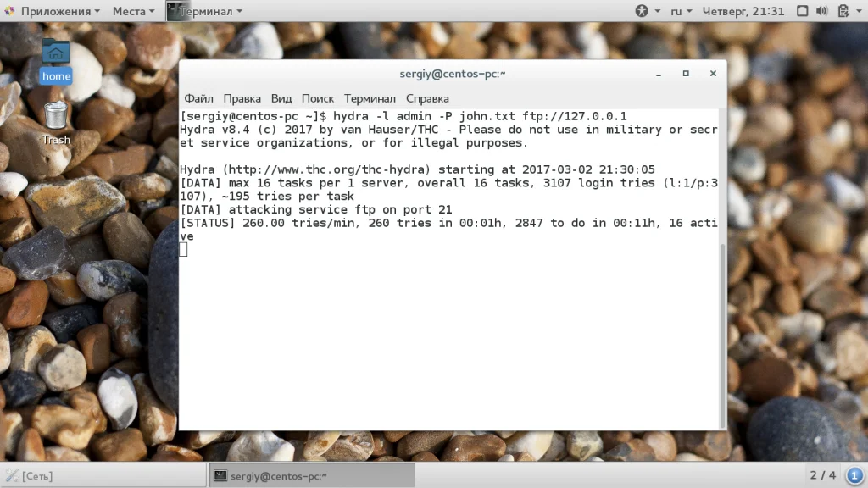The width and height of the screenshot is (868, 488).
Task: Open the Поиск menu in terminal
Action: coord(318,98)
